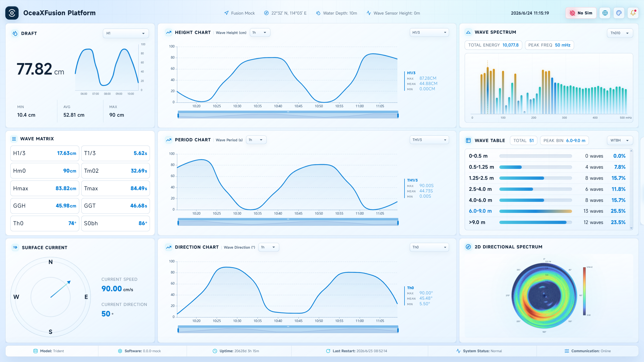Image resolution: width=644 pixels, height=362 pixels.
Task: Click the Height Chart trend icon
Action: (x=169, y=32)
